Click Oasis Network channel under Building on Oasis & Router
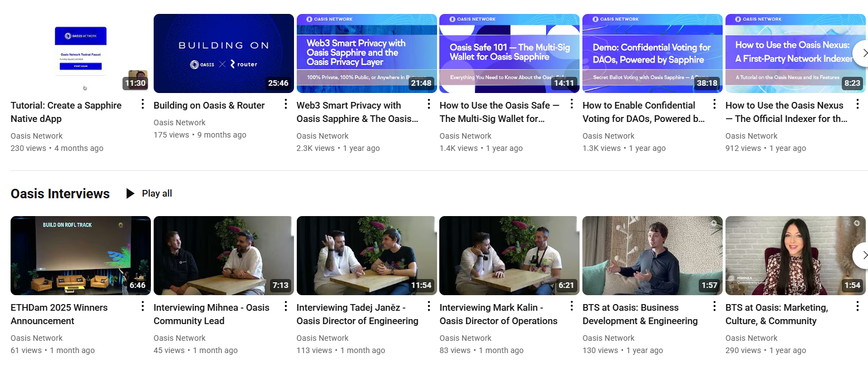868x367 pixels. pos(179,123)
